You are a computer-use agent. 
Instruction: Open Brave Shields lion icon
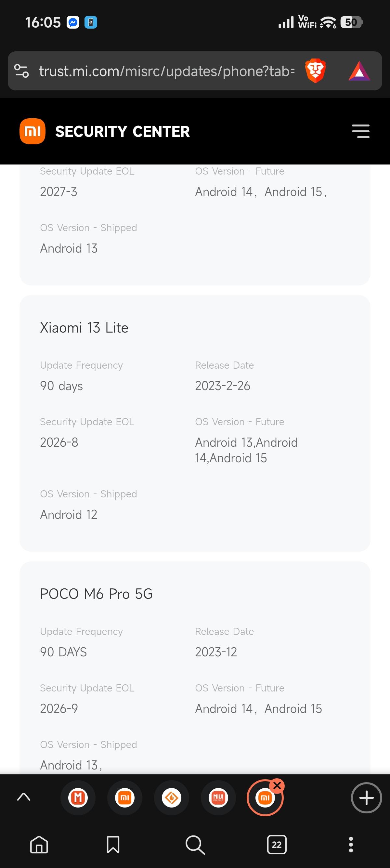(x=315, y=71)
